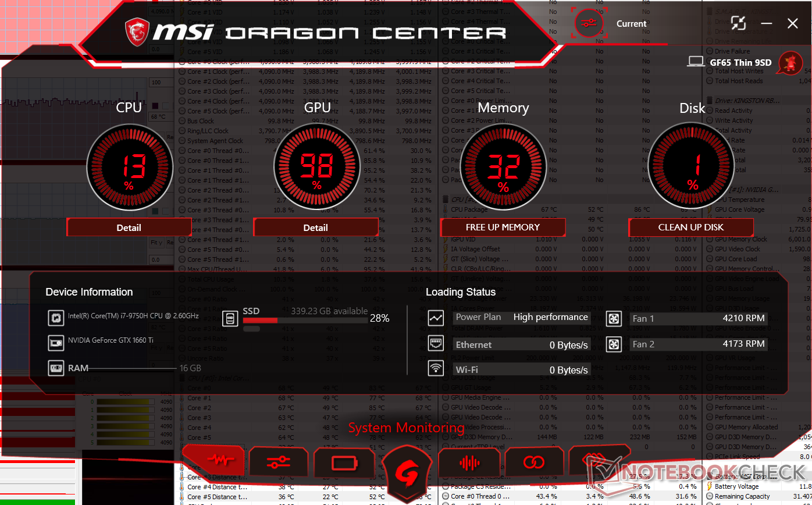The image size is (812, 505).
Task: Click the SSD 28% usage bar
Action: pyautogui.click(x=305, y=320)
